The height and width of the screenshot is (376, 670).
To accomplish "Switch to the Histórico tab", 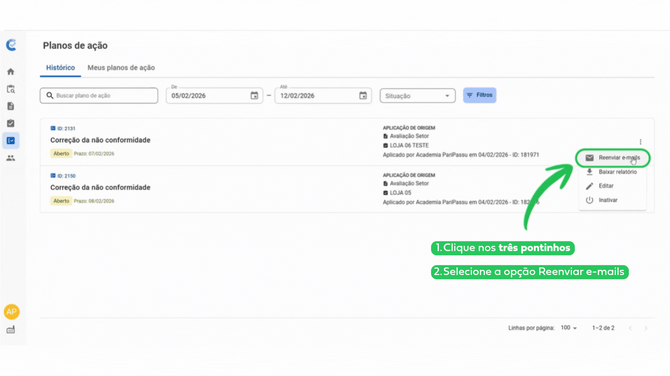I will 60,68.
